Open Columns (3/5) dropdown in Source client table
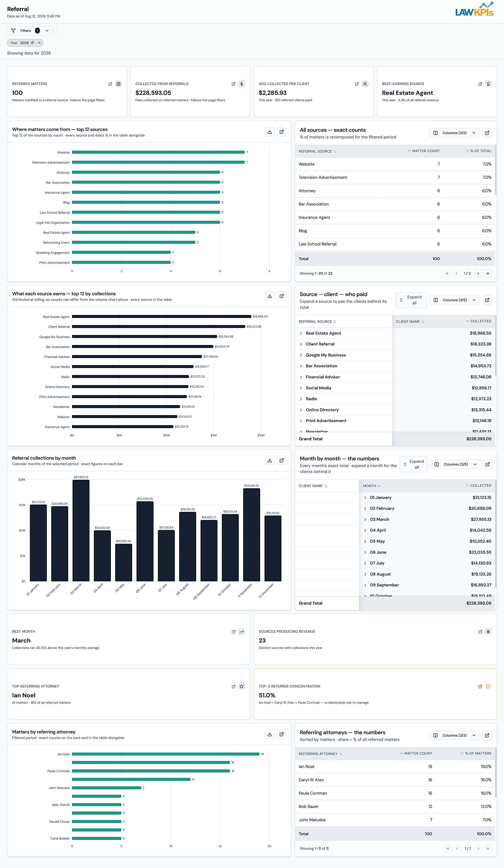Image resolution: width=504 pixels, height=868 pixels. click(455, 300)
